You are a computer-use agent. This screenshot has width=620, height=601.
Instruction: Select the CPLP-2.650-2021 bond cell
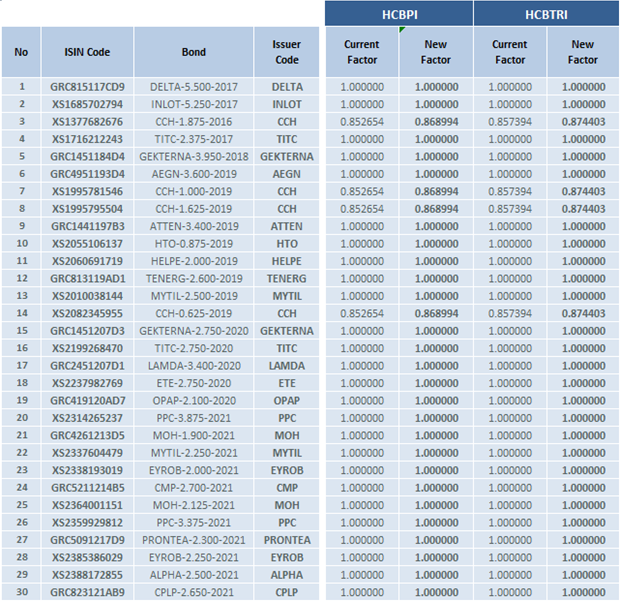coord(194,592)
